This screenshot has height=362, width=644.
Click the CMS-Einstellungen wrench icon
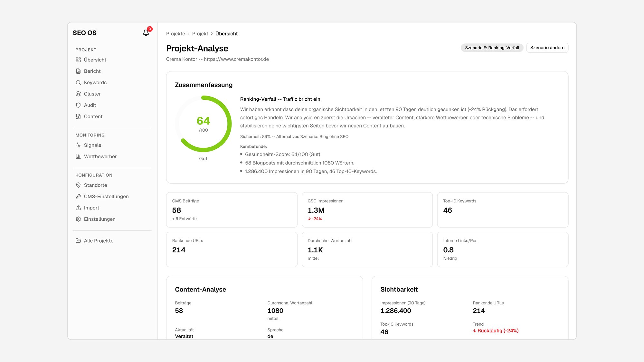click(78, 196)
